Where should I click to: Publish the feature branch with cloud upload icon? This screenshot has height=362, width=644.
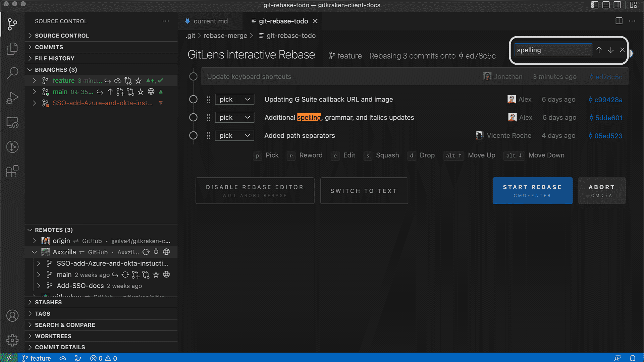[117, 80]
